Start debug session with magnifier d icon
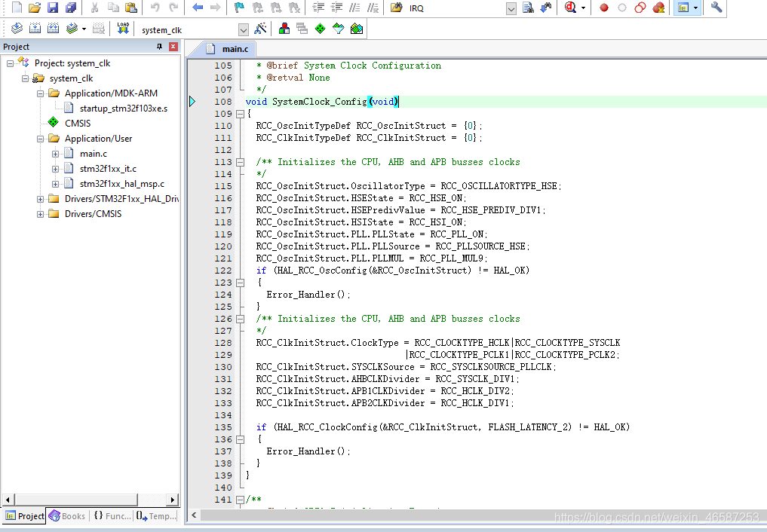Image resolution: width=767 pixels, height=532 pixels. pyautogui.click(x=570, y=8)
